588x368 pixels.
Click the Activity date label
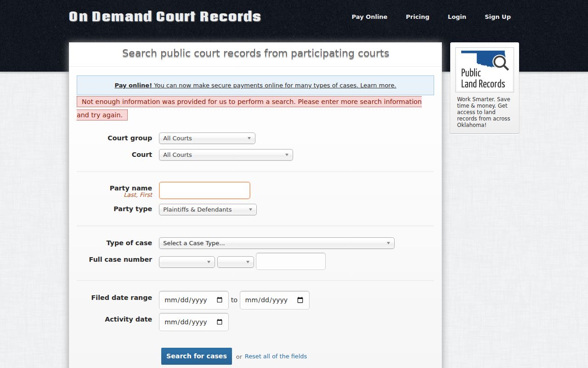tap(128, 319)
